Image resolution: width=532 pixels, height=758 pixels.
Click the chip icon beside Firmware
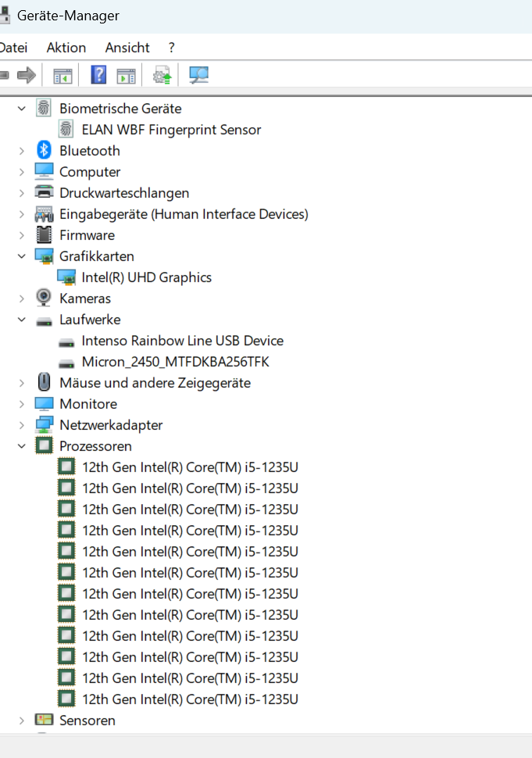coord(44,234)
